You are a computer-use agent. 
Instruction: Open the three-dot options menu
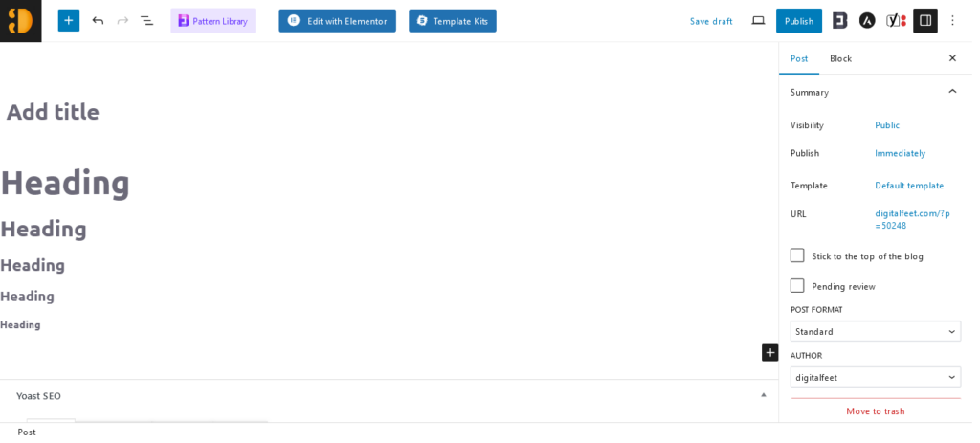(952, 21)
